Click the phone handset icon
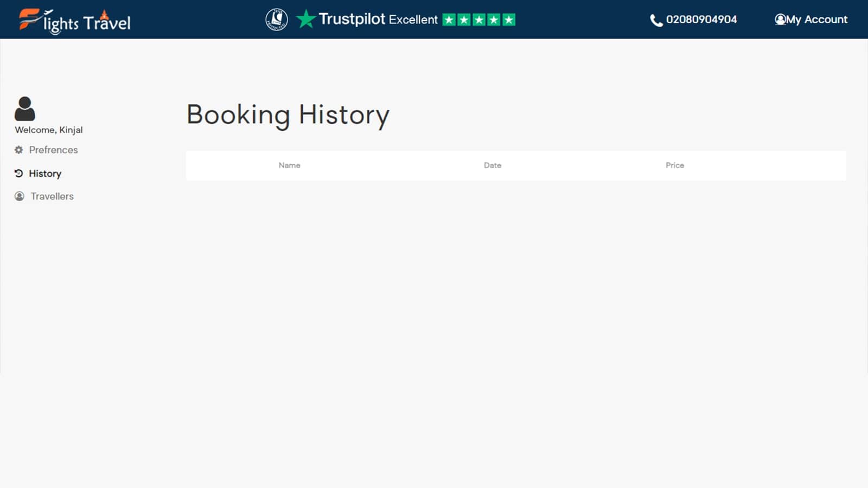868x488 pixels. click(x=656, y=21)
